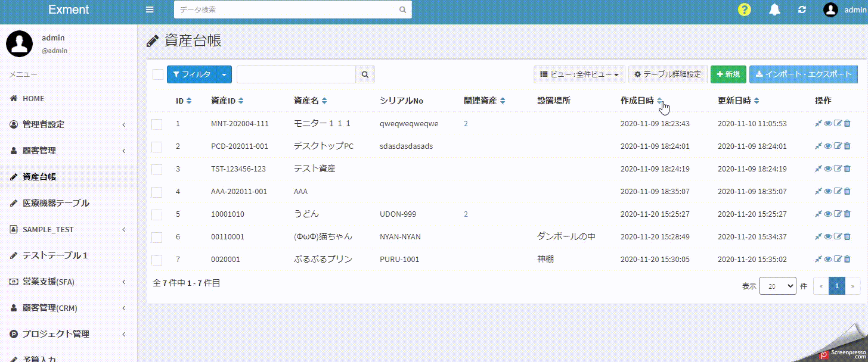The image size is (868, 362).
Task: Open related asset link in row 1
Action: 466,124
